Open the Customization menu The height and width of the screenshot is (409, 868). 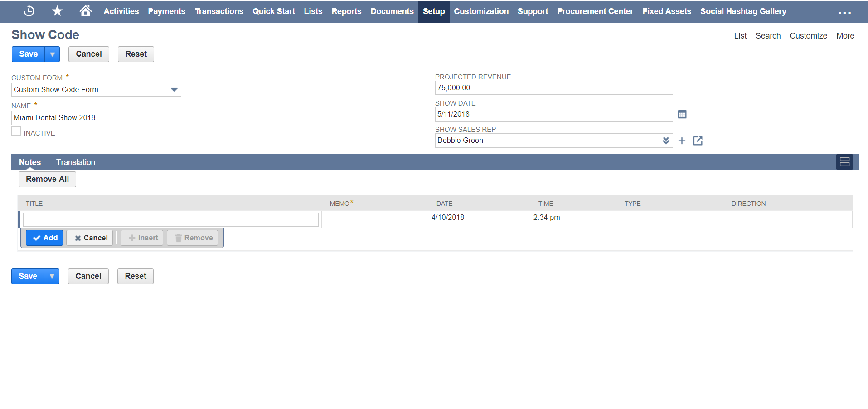pos(481,11)
